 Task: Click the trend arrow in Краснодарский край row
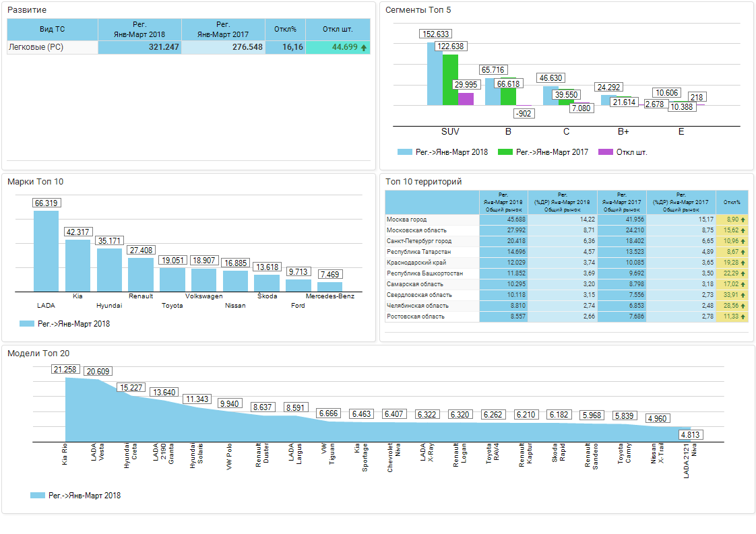click(743, 263)
